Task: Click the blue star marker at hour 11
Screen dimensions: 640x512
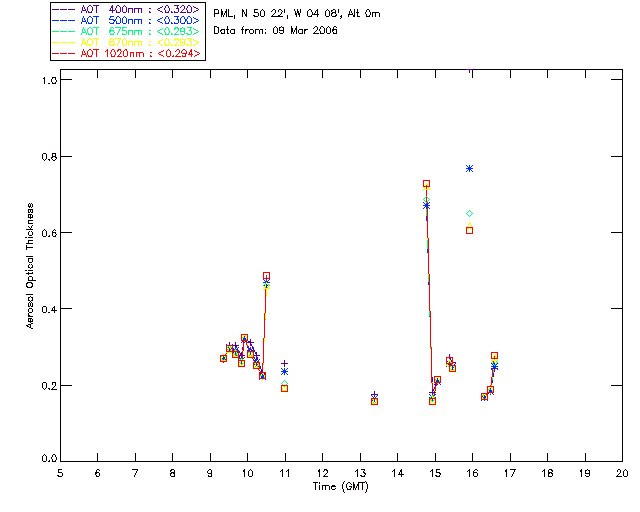Action: point(284,372)
